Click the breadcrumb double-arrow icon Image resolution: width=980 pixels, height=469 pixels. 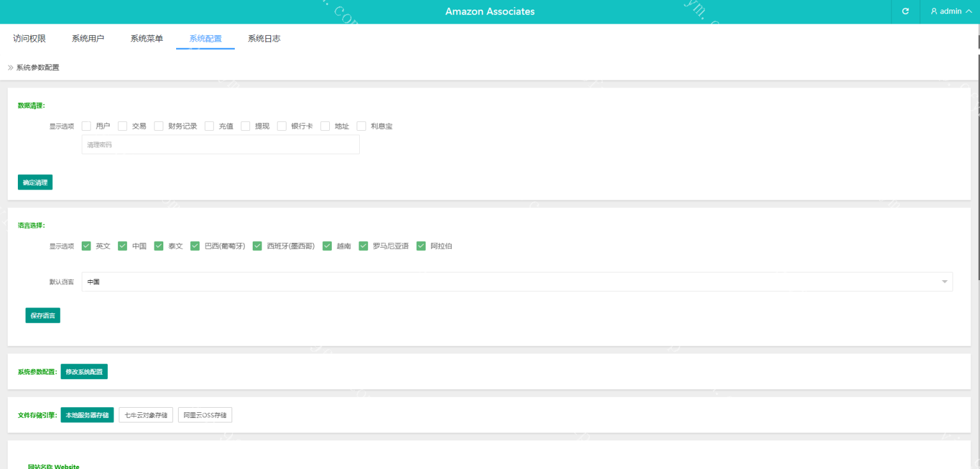click(x=10, y=68)
